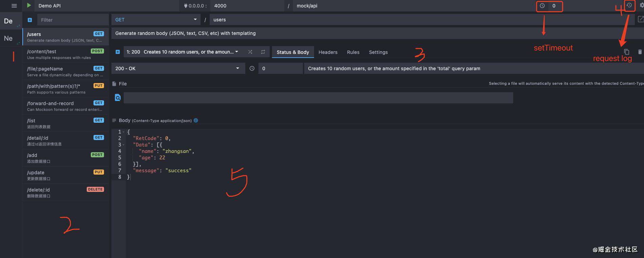This screenshot has width=644, height=258.
Task: Toggle sequential response mode repeat icon
Action: 263,52
